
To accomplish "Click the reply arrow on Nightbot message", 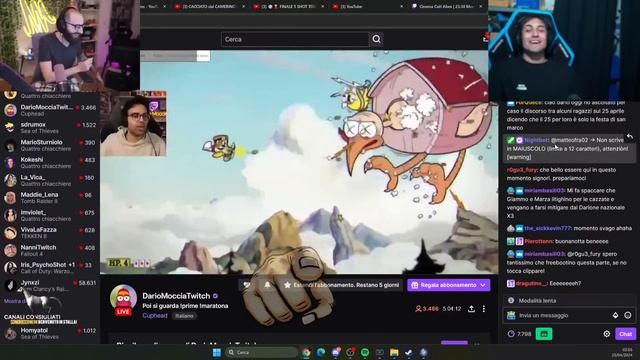I will 630,137.
